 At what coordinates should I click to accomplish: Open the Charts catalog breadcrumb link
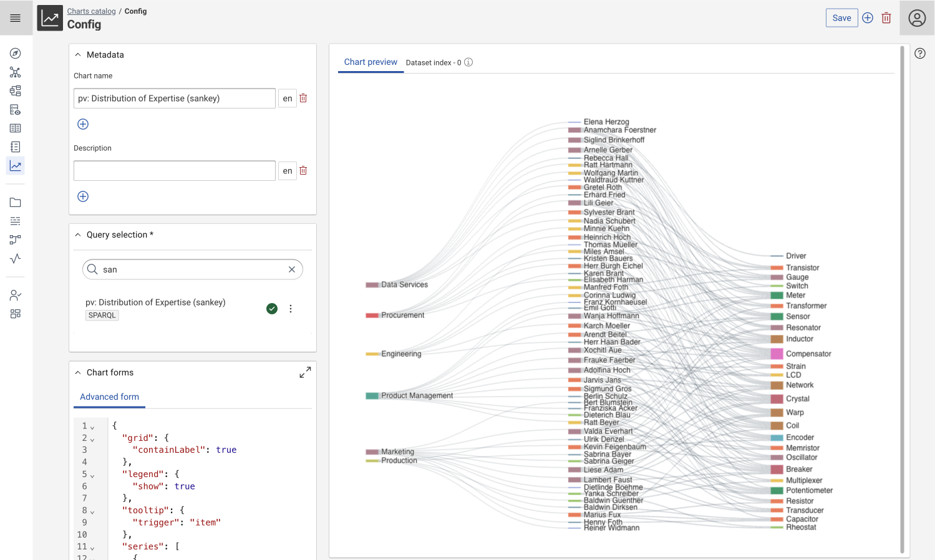[x=91, y=11]
